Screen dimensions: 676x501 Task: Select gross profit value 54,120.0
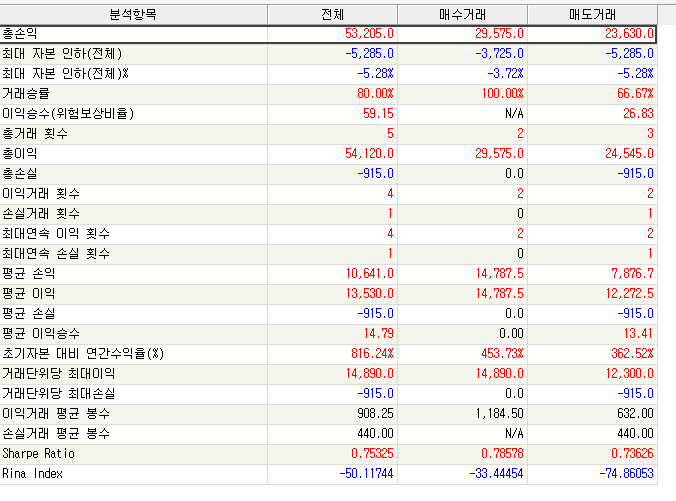point(369,153)
